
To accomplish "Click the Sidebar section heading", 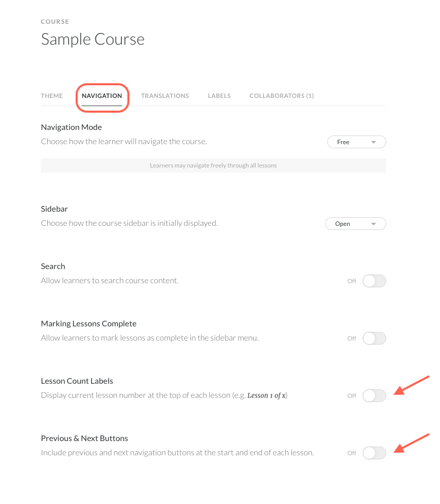I will coord(54,209).
